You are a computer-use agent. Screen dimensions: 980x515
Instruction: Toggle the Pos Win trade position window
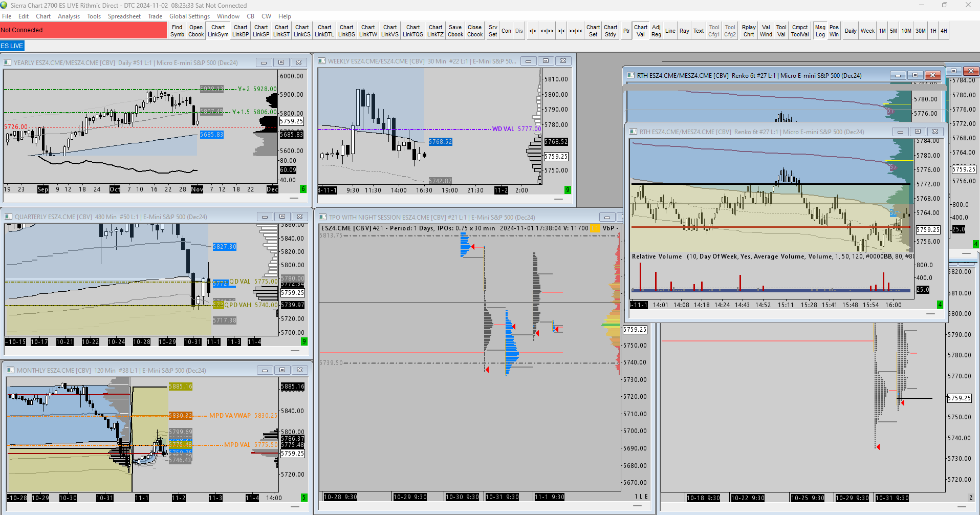tap(834, 31)
